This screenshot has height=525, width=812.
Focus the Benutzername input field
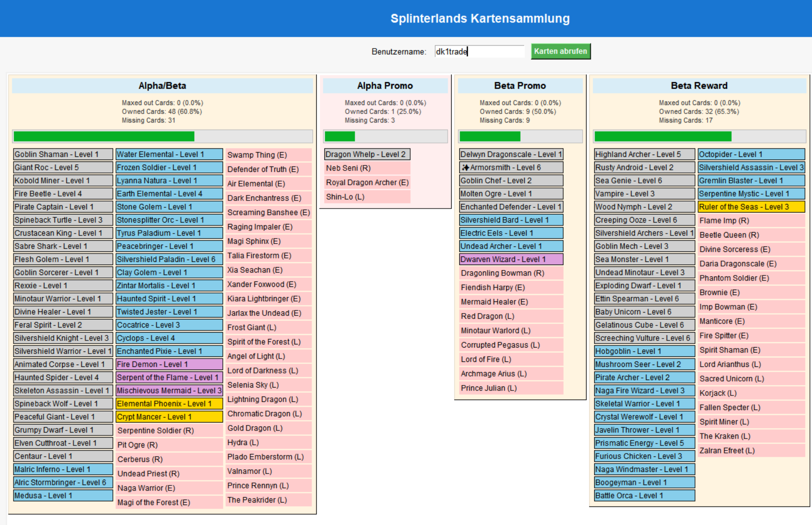click(x=479, y=51)
